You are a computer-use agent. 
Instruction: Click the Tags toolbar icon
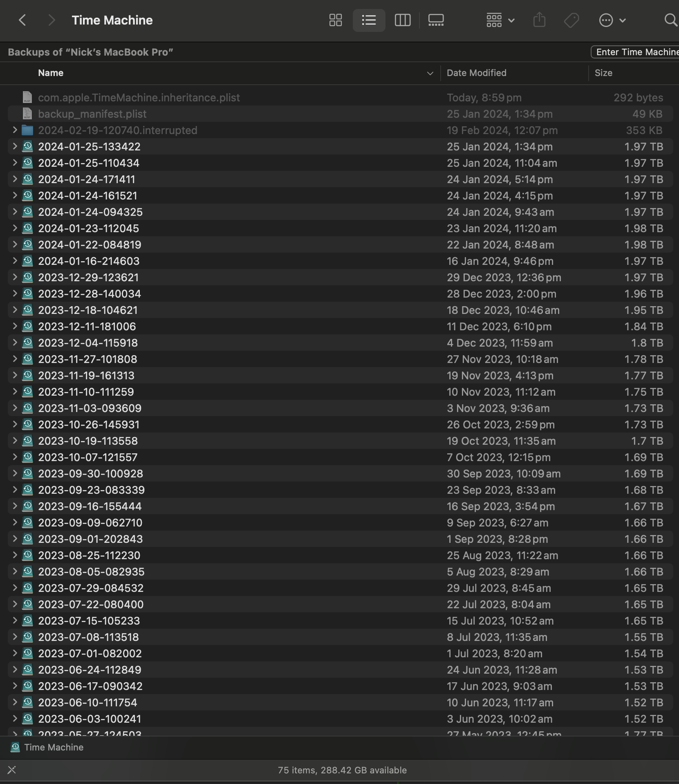point(571,20)
